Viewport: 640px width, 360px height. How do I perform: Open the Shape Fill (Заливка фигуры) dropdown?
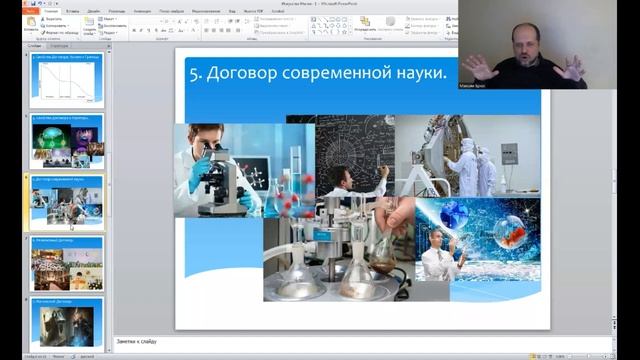click(x=423, y=19)
